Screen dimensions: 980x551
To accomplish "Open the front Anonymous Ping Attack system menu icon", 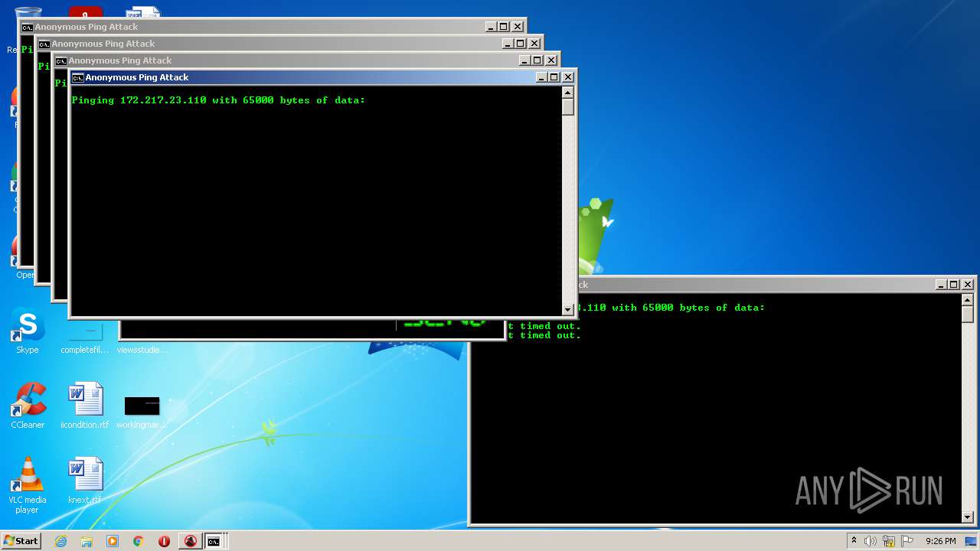I will (77, 77).
